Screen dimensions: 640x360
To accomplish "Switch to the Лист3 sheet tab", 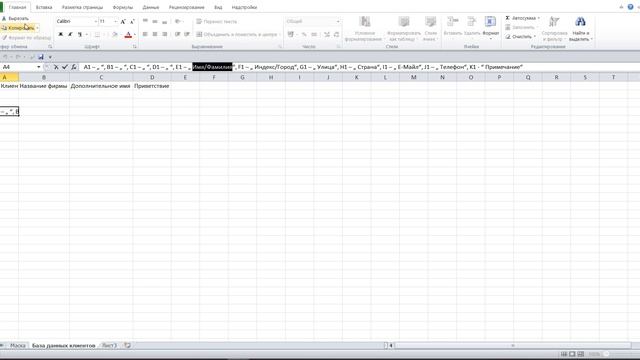I will [109, 345].
